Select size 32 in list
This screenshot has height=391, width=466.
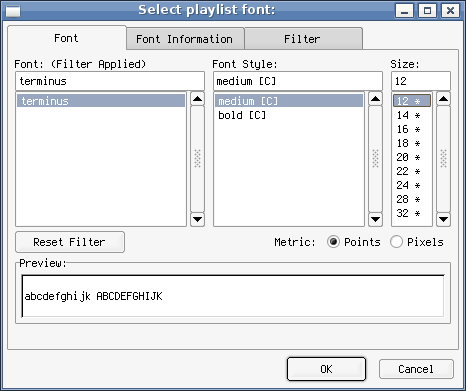(412, 213)
